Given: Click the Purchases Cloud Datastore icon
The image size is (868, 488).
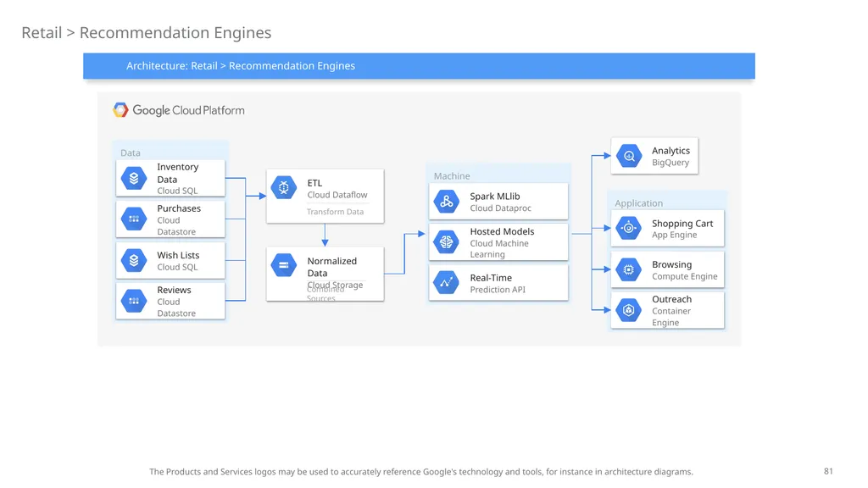Looking at the screenshot, I should 134,219.
